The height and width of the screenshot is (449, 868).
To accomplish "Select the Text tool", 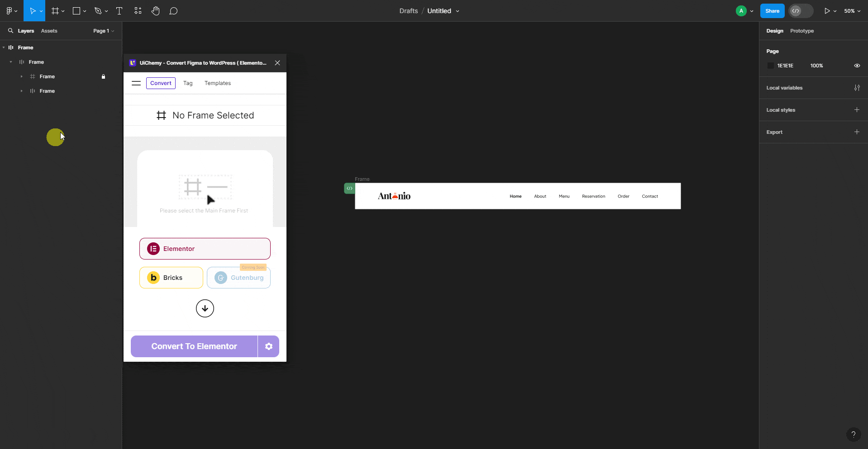I will click(119, 11).
